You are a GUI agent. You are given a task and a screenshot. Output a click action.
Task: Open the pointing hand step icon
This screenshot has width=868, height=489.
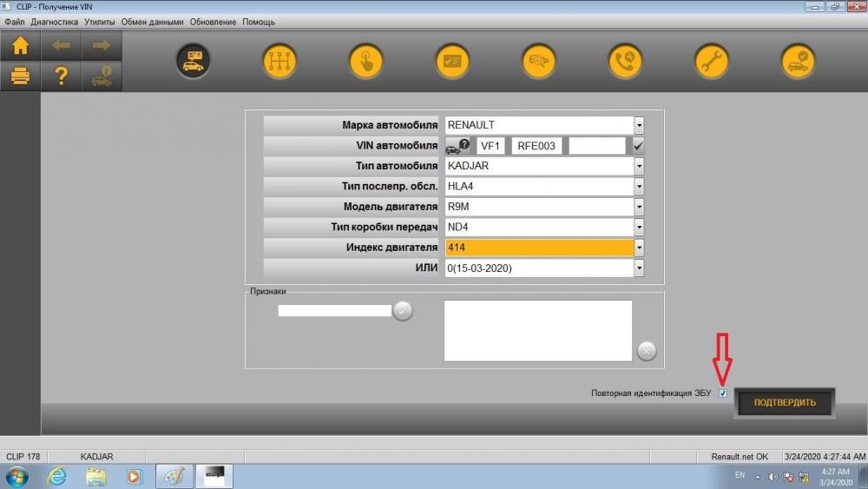[x=366, y=61]
